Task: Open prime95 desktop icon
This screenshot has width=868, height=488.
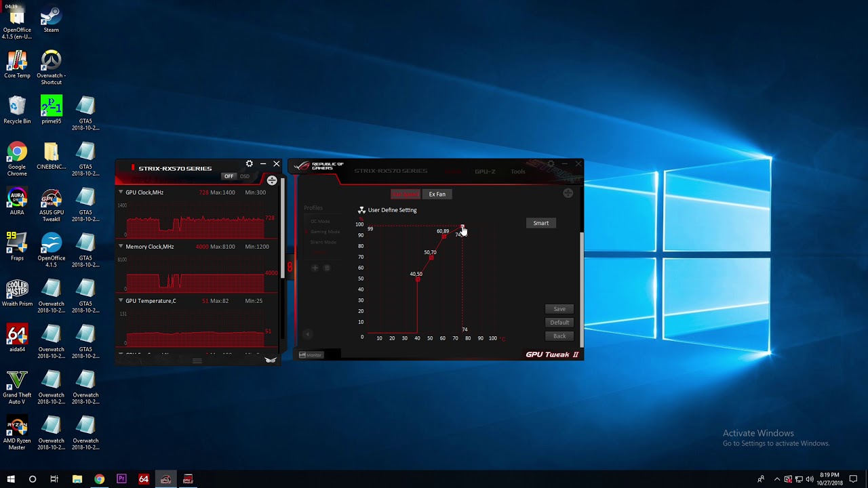Action: [51, 111]
